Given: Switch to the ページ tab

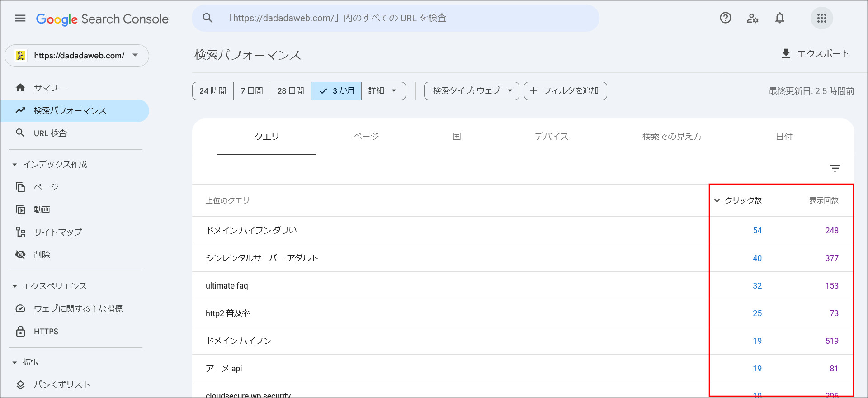Looking at the screenshot, I should pyautogui.click(x=366, y=137).
